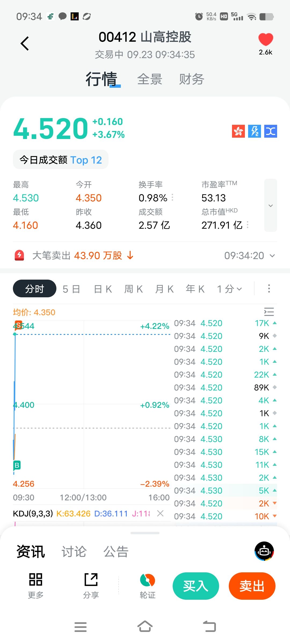This screenshot has height=644, width=290.
Task: Expand the 大笔卖出 alert dropdown
Action: pyautogui.click(x=272, y=256)
